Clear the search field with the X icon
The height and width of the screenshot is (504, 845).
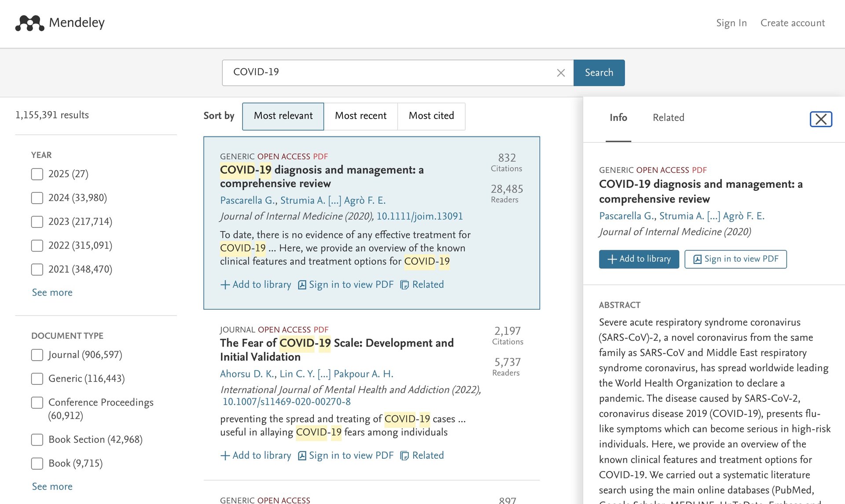(x=561, y=73)
